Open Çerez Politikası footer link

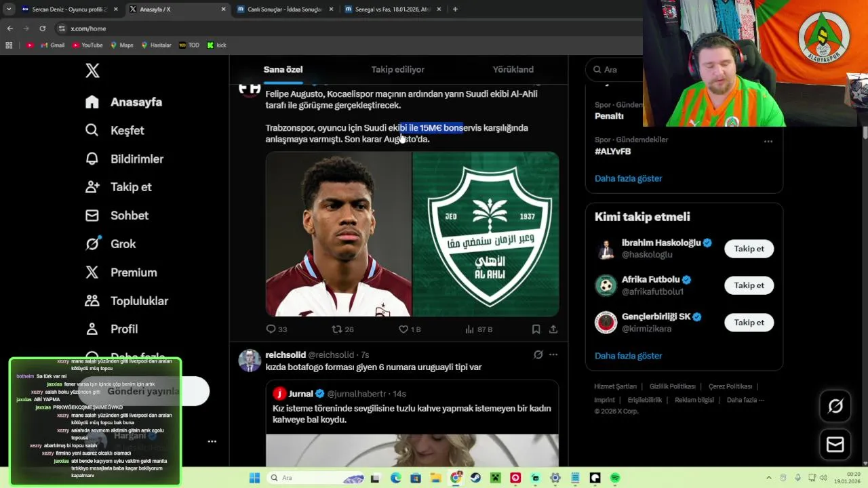coord(730,386)
